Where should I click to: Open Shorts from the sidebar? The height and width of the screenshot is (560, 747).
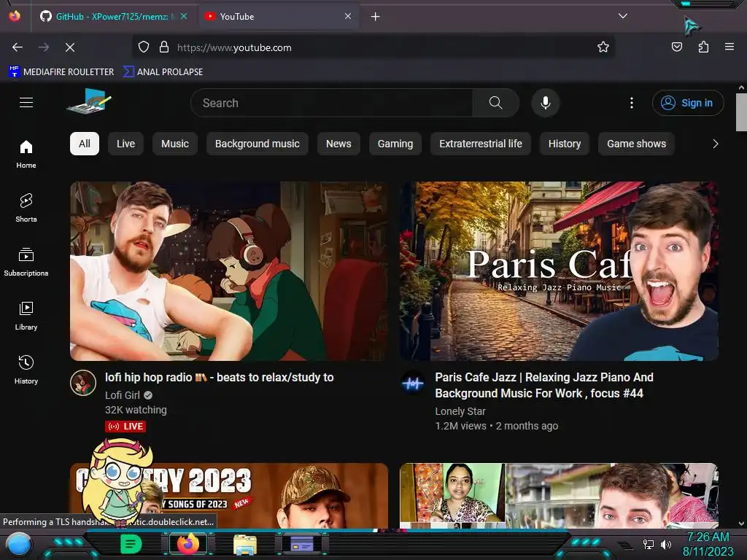pyautogui.click(x=26, y=208)
